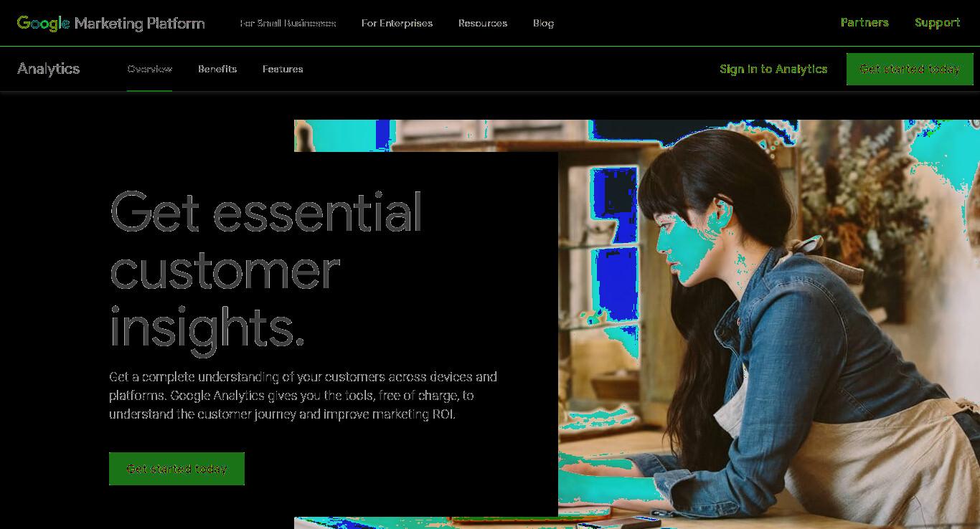Screen dimensions: 980x529
Task: Switch to the Features tab
Action: [x=283, y=69]
